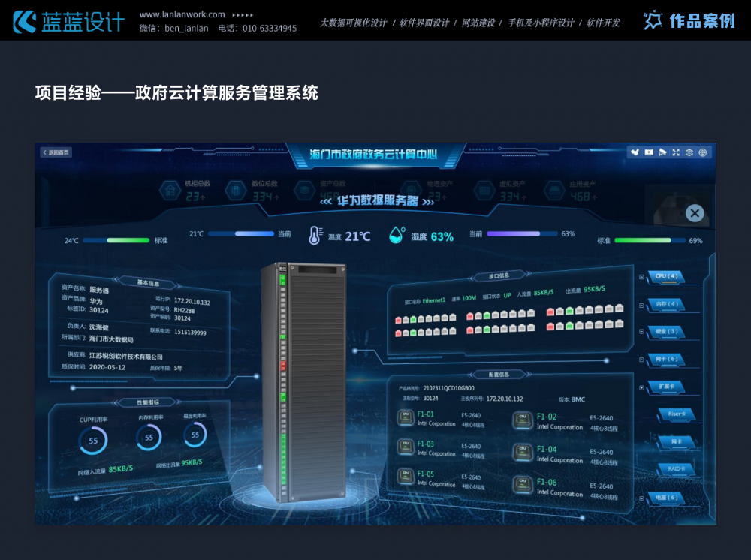This screenshot has width=751, height=560.
Task: Click the 69% green standard humidity bar
Action: click(x=650, y=241)
